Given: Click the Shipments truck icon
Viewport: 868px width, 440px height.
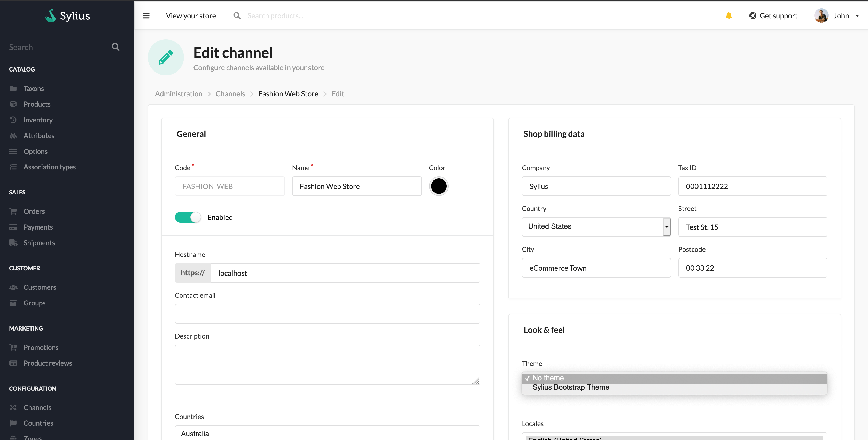Looking at the screenshot, I should [x=13, y=242].
